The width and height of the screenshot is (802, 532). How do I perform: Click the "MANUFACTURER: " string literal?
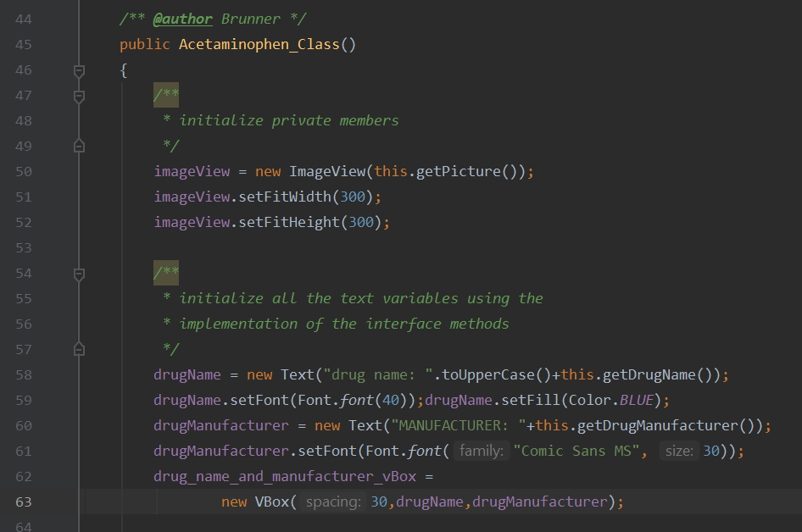pyautogui.click(x=459, y=426)
